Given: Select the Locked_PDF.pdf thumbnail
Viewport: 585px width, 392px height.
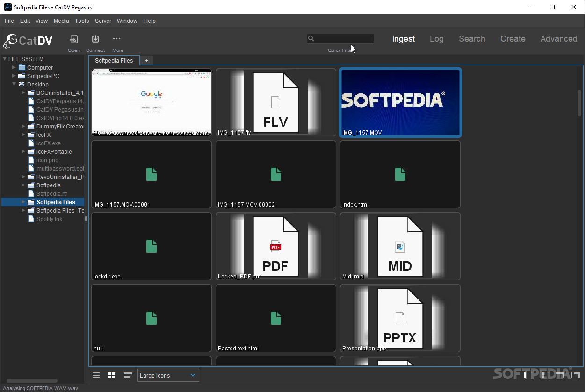Looking at the screenshot, I should pyautogui.click(x=276, y=246).
